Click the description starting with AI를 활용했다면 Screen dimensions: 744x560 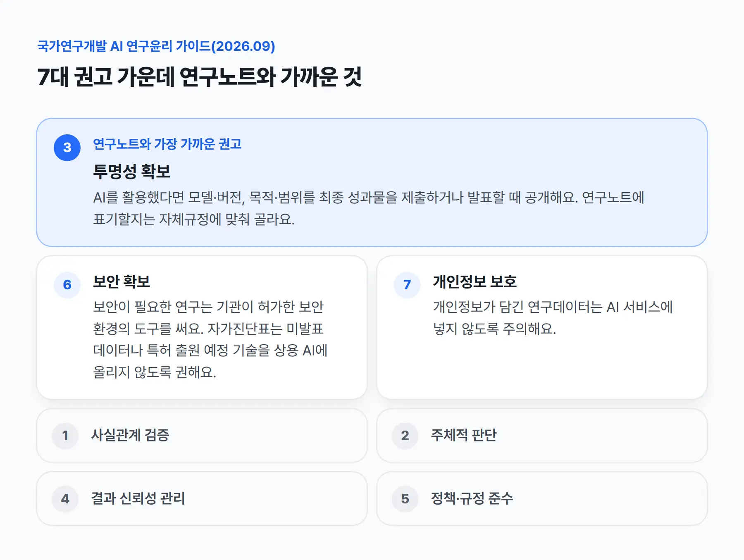[369, 208]
